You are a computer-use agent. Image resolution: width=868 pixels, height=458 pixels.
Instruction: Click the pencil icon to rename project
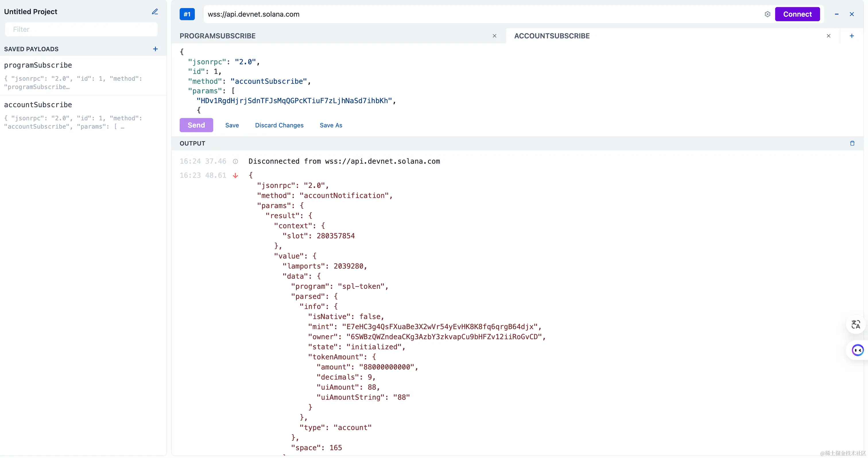155,12
